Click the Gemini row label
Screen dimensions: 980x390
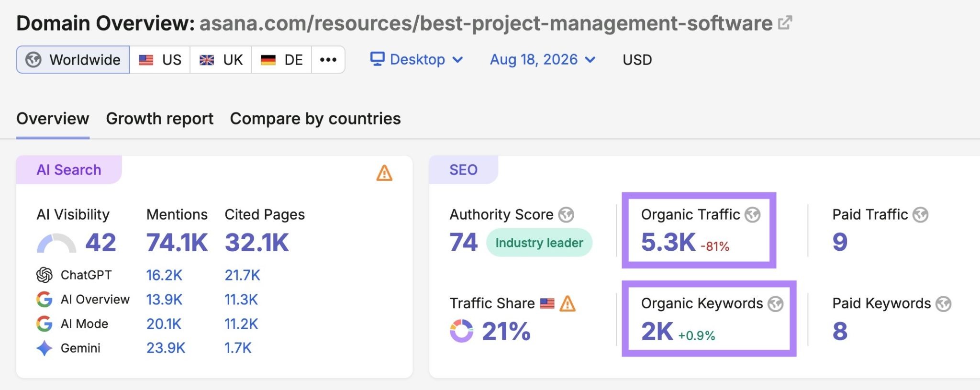tap(80, 348)
